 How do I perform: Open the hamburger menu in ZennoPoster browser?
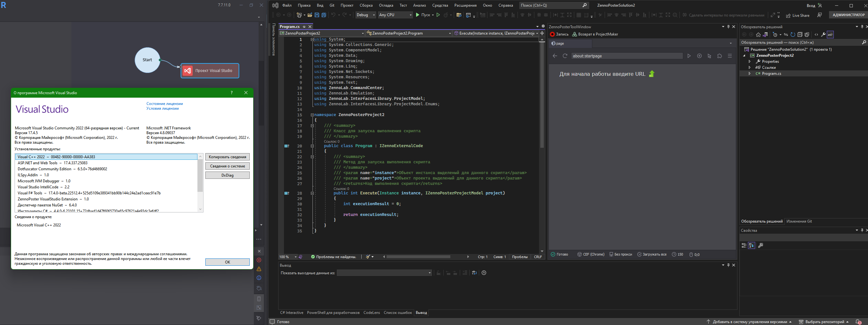(730, 56)
